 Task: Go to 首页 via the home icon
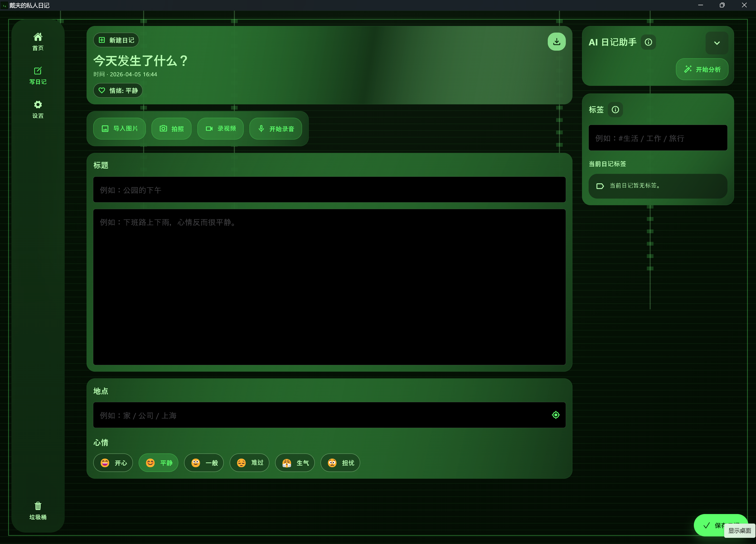pos(38,41)
